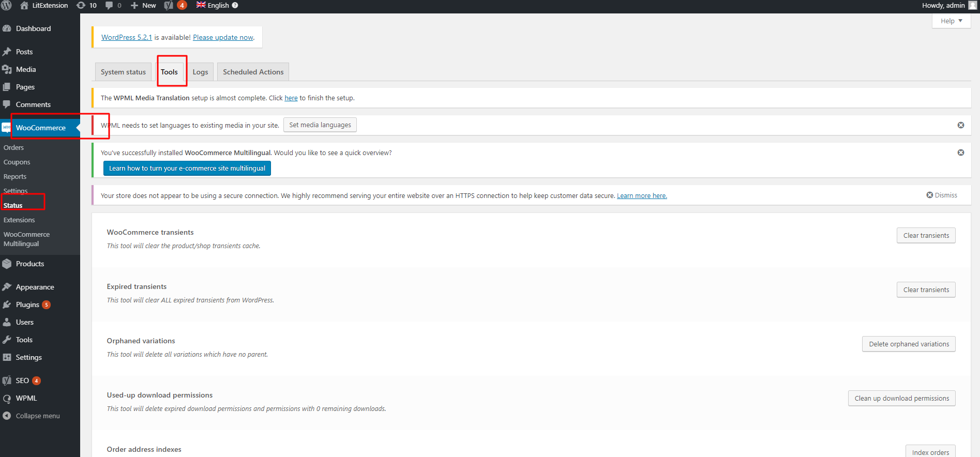The width and height of the screenshot is (980, 457).
Task: Open the Orders submenu item
Action: pyautogui.click(x=13, y=147)
